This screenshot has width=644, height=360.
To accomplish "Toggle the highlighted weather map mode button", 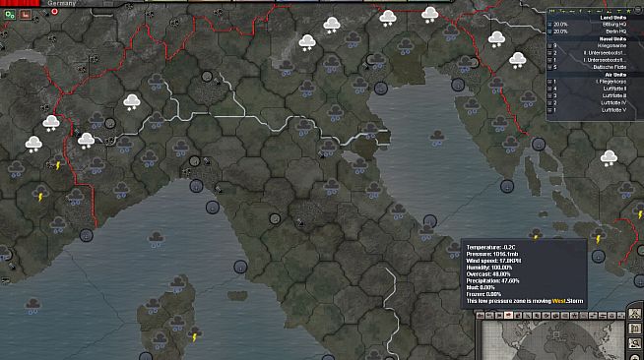I will [508, 316].
